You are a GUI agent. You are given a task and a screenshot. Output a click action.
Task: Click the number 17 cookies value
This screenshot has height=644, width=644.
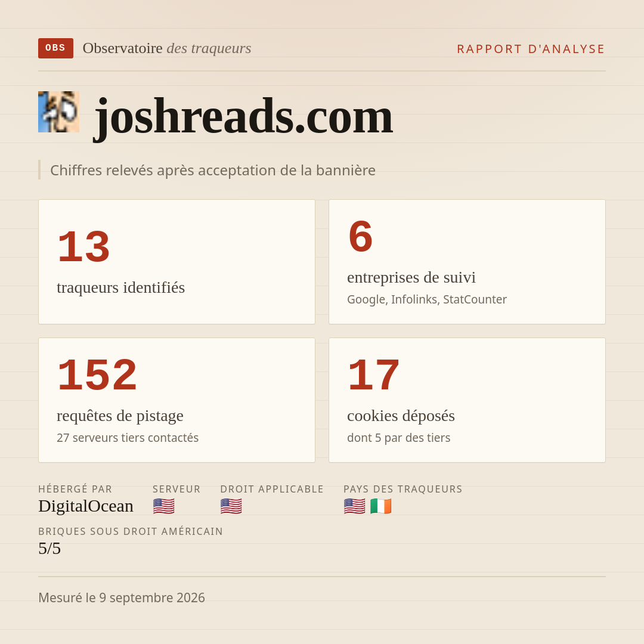(x=373, y=375)
